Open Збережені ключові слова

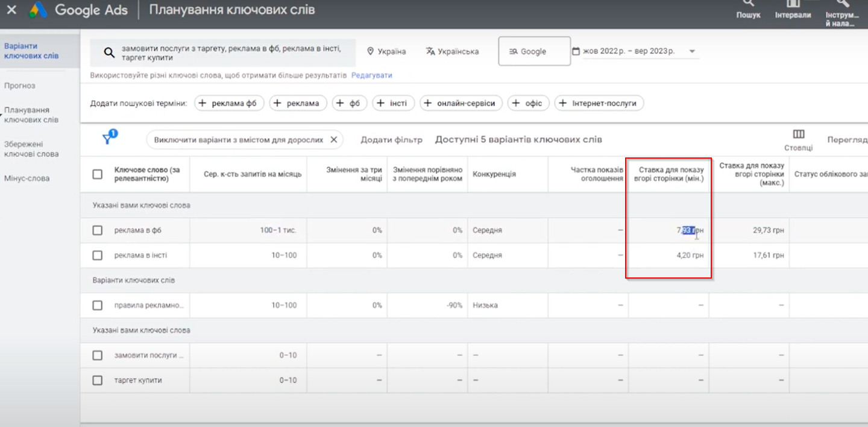(31, 149)
